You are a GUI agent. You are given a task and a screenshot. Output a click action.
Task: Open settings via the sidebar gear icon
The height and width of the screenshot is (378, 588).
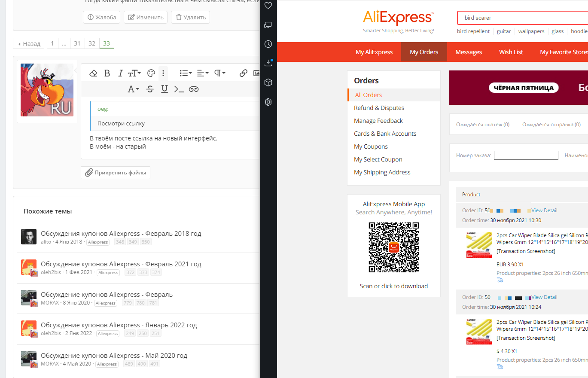coord(268,102)
